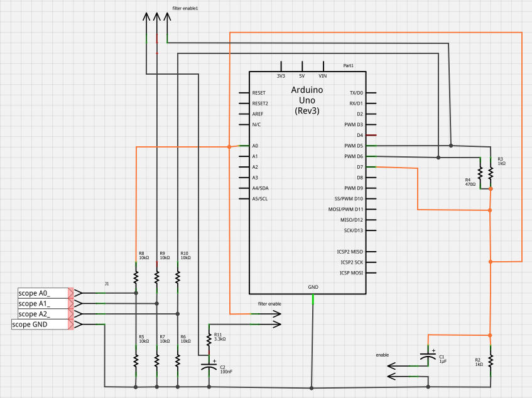Select the R8 10kΩ resistor symbol

135,276
